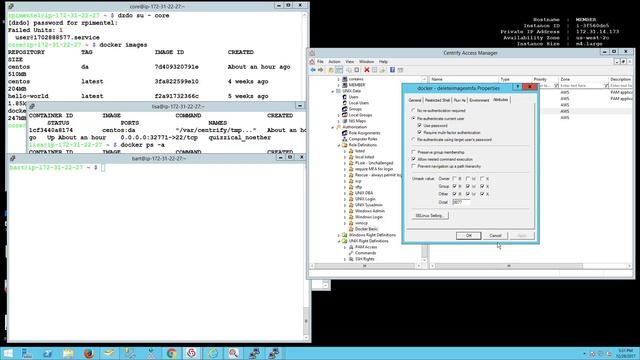
Task: Select Re-authenticate using target user's password
Action: 413,140
